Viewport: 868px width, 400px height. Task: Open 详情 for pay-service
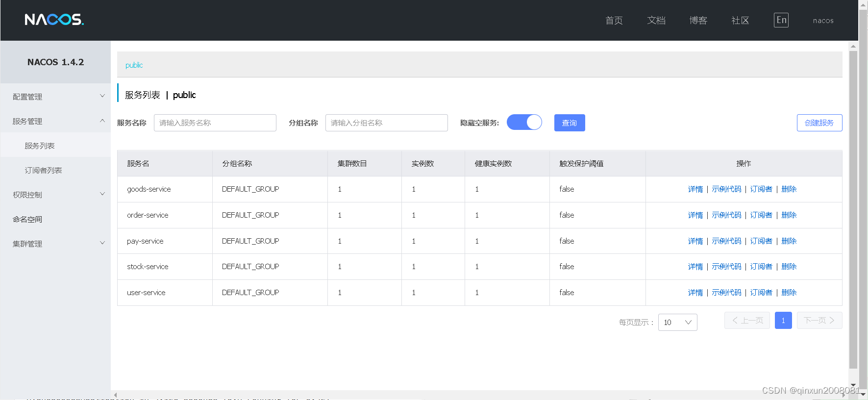[695, 241]
